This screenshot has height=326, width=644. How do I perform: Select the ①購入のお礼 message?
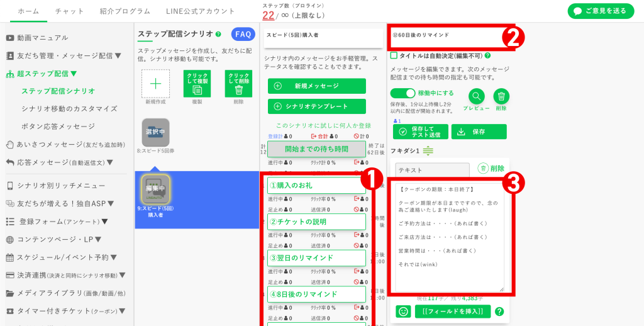[317, 186]
